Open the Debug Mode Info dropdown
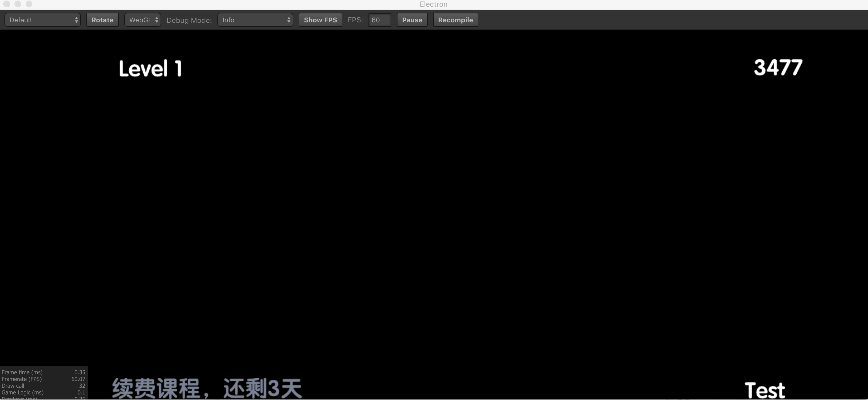This screenshot has height=400, width=868. [255, 20]
